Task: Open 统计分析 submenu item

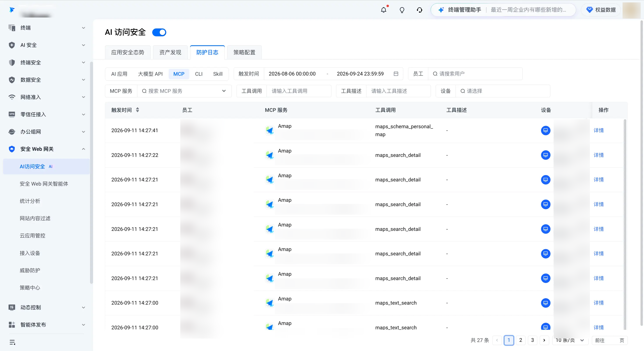Action: click(x=30, y=201)
